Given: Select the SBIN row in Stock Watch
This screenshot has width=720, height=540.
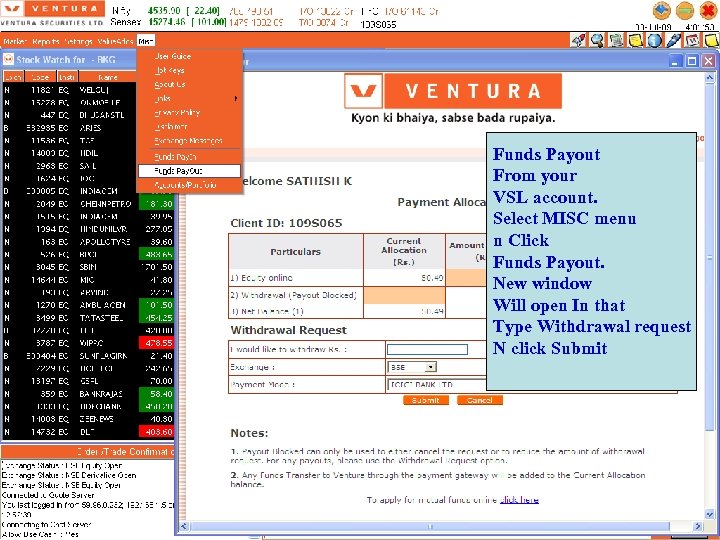Looking at the screenshot, I should point(88,267).
